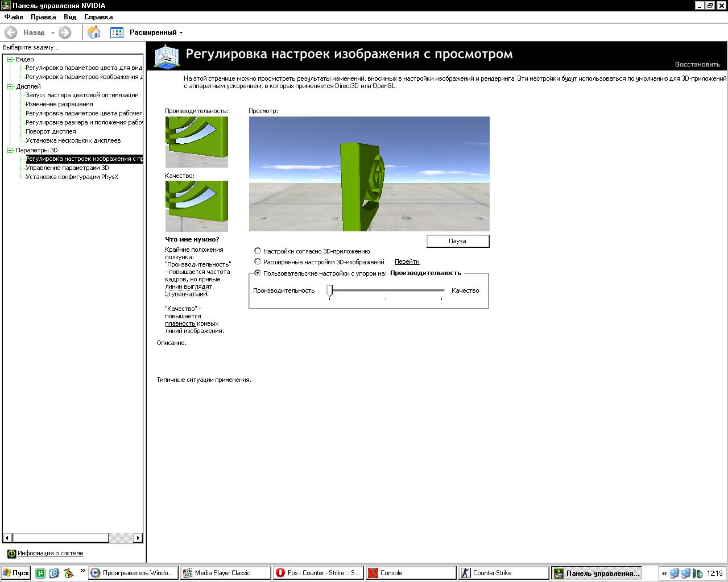Click the green quick launch icon next to Пуск
Screen dimensions: 728x582
pyautogui.click(x=40, y=573)
